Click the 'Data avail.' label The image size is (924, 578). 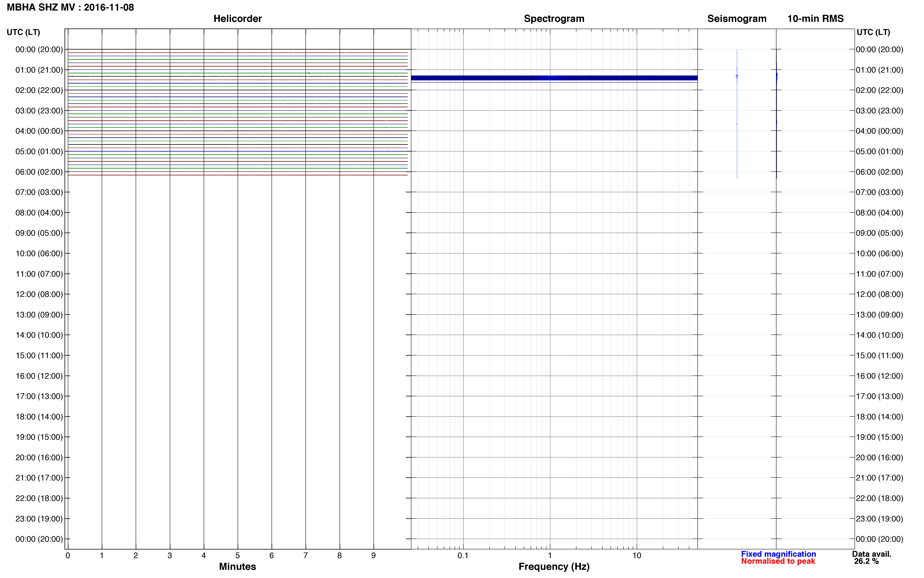click(x=872, y=554)
